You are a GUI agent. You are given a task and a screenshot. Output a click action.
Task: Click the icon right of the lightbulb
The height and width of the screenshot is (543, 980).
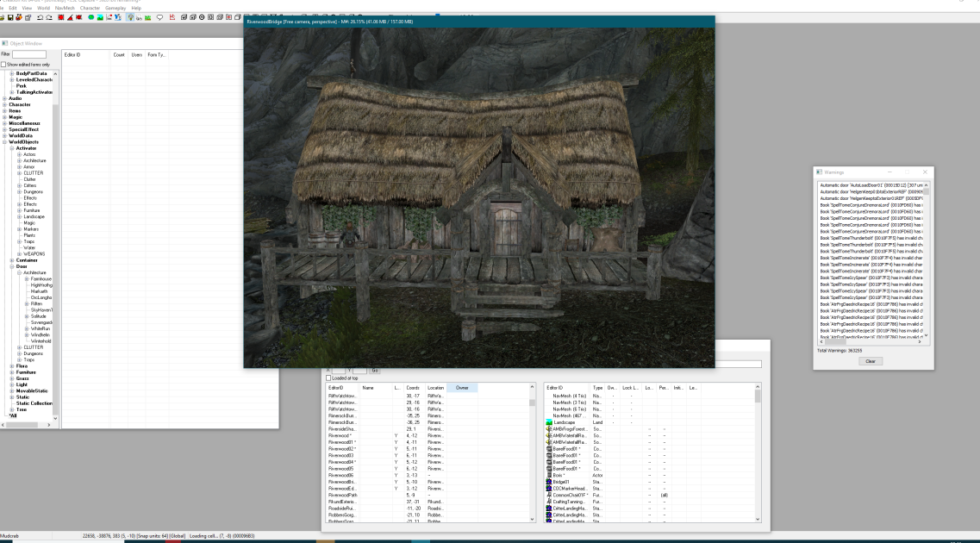[139, 17]
